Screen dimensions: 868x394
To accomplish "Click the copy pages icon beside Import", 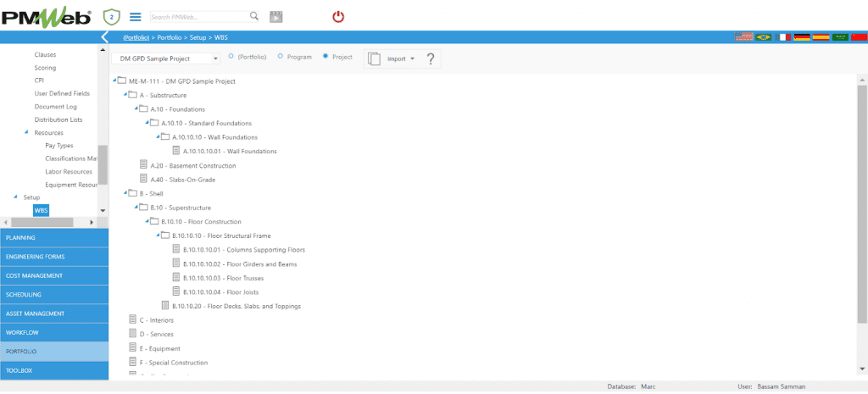I will 375,58.
